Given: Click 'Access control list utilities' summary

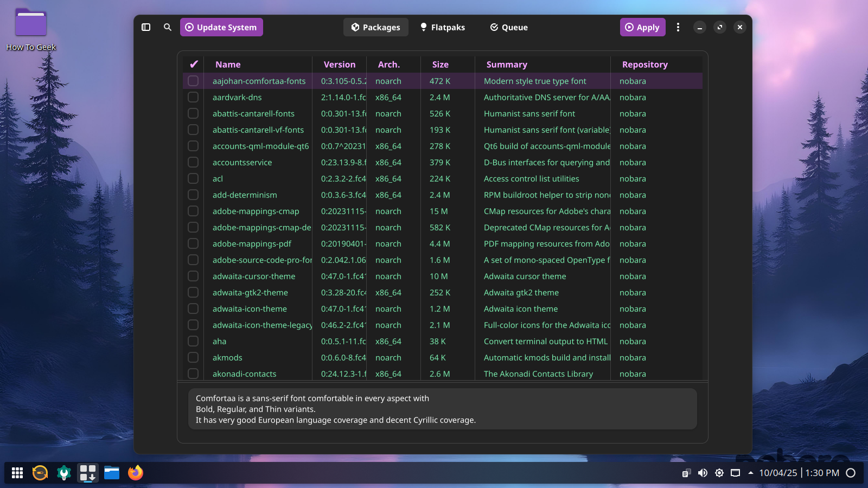Looking at the screenshot, I should [x=532, y=178].
